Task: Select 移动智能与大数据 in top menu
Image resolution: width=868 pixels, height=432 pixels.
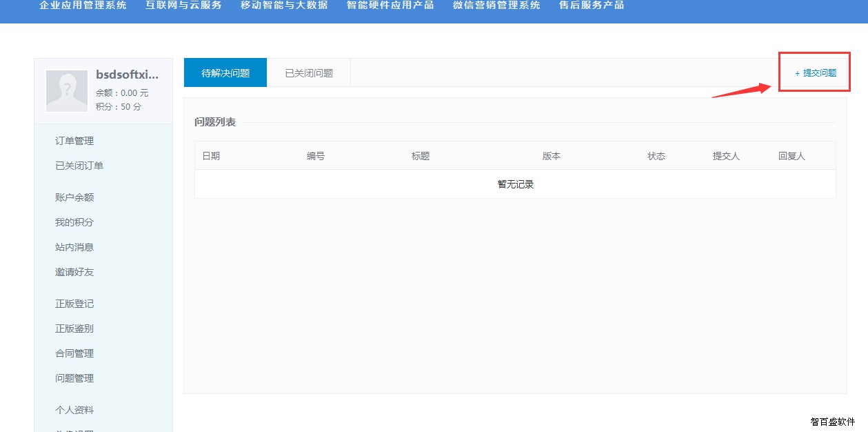Action: [284, 6]
